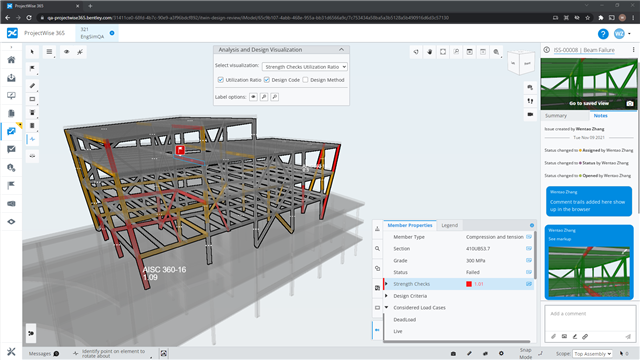This screenshot has height=360, width=640.
Task: Toggle Section label display icon
Action: pos(529,249)
